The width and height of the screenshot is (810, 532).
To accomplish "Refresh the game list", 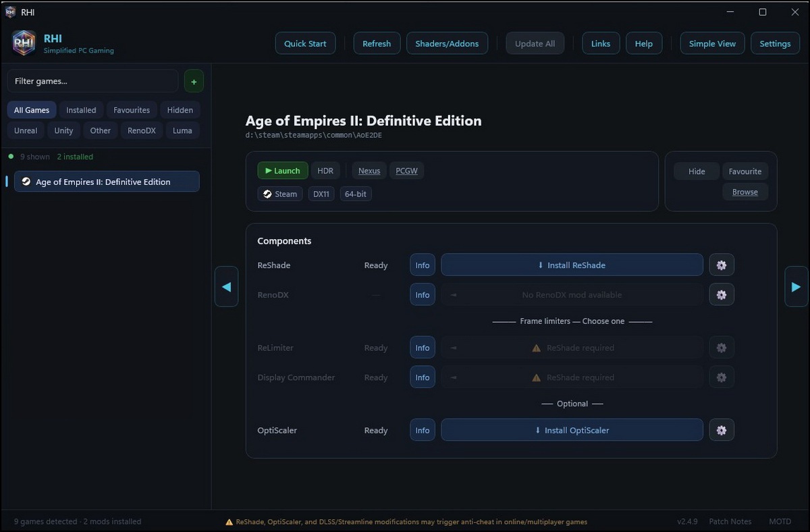I will 377,43.
